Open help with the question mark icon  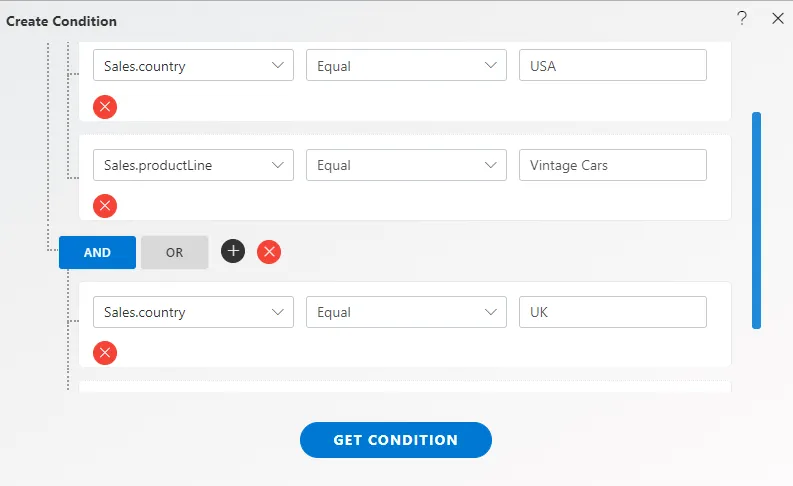tap(741, 19)
